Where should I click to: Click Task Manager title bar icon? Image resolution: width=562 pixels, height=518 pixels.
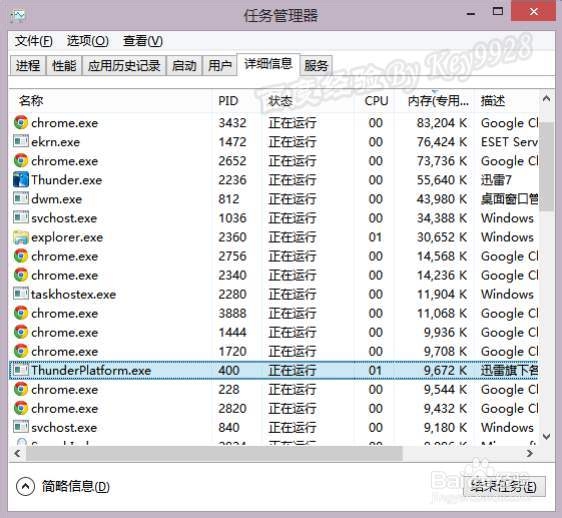18,15
